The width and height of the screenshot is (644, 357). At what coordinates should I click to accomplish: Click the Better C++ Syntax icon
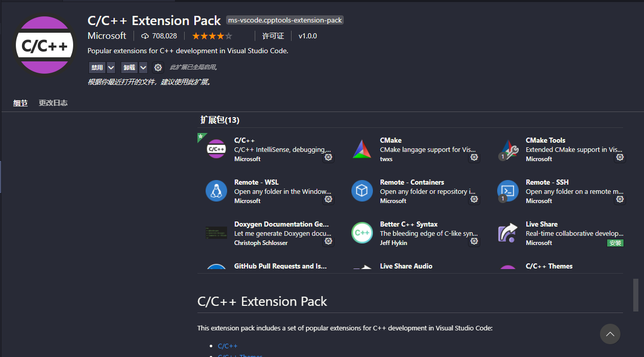click(x=362, y=233)
